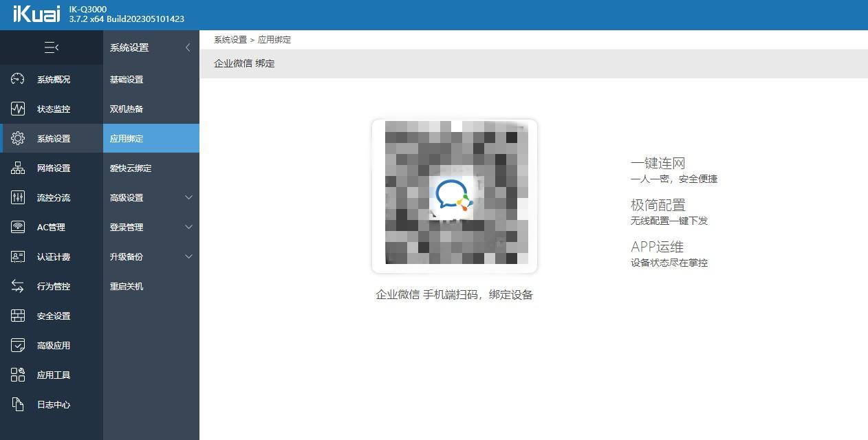Image resolution: width=868 pixels, height=440 pixels.
Task: Open 流控分流 flow control section
Action: point(51,197)
